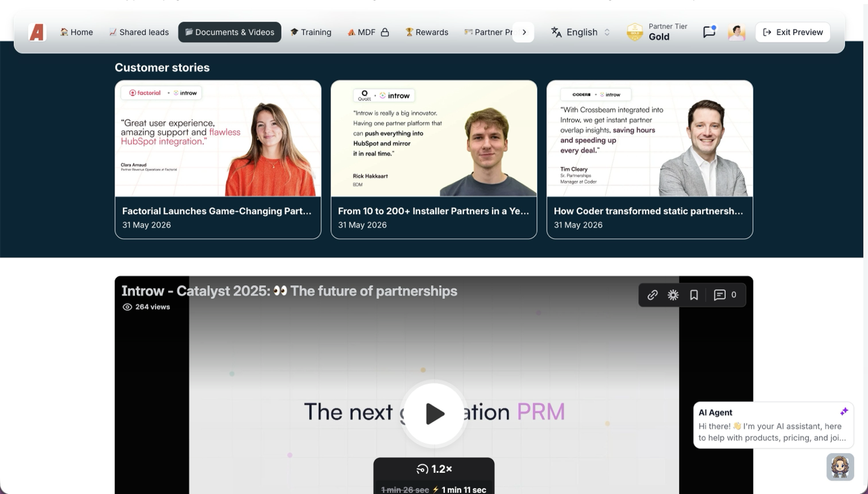
Task: Open the Shared leads tab
Action: point(139,32)
